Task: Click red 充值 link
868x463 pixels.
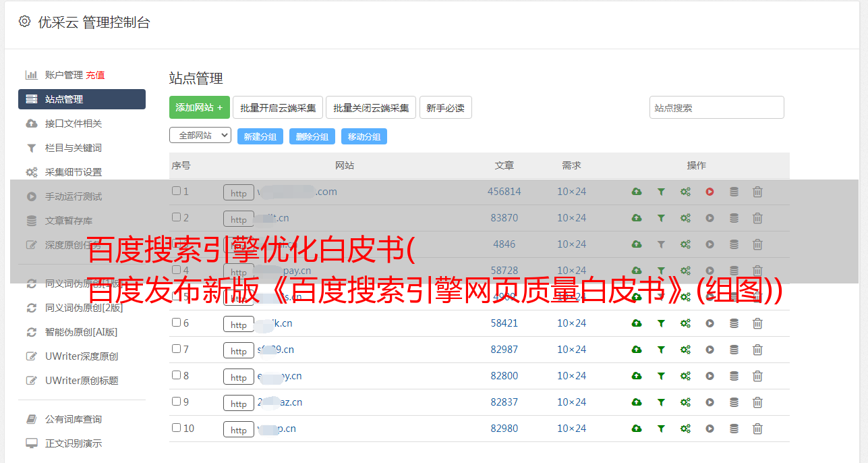Action: [x=95, y=75]
